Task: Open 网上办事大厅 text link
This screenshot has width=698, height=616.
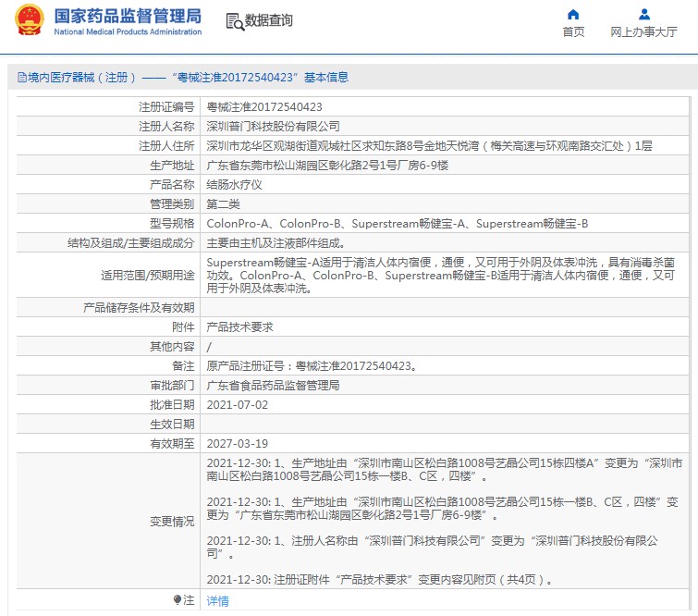Action: coord(643,32)
